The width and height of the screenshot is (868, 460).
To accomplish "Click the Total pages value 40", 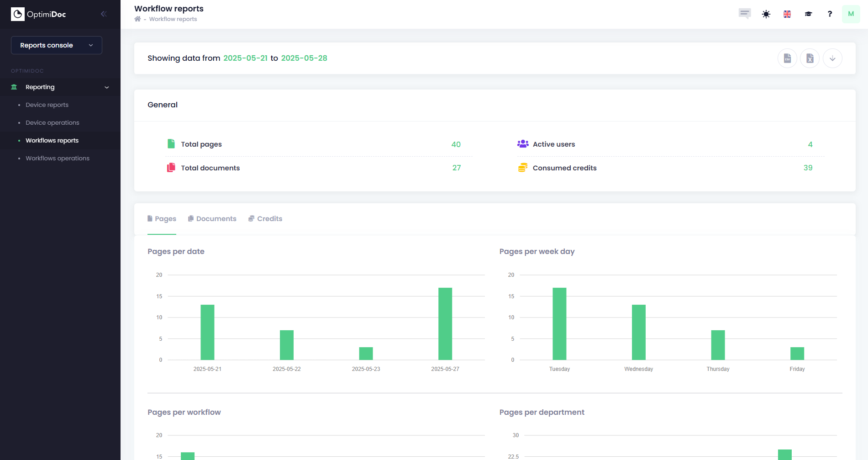I will pos(456,144).
